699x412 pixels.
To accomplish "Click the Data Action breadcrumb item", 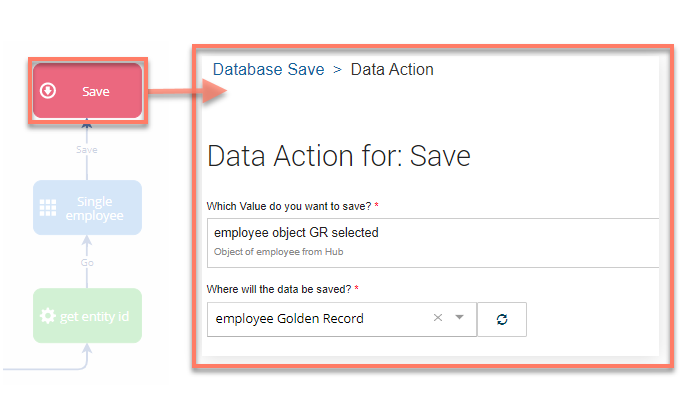I will 392,70.
